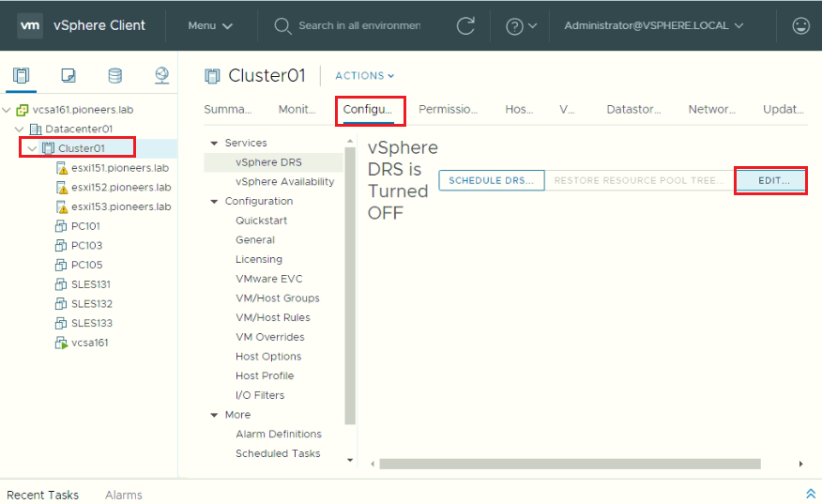Click the refresh icon in top bar
The image size is (822, 504).
(465, 25)
